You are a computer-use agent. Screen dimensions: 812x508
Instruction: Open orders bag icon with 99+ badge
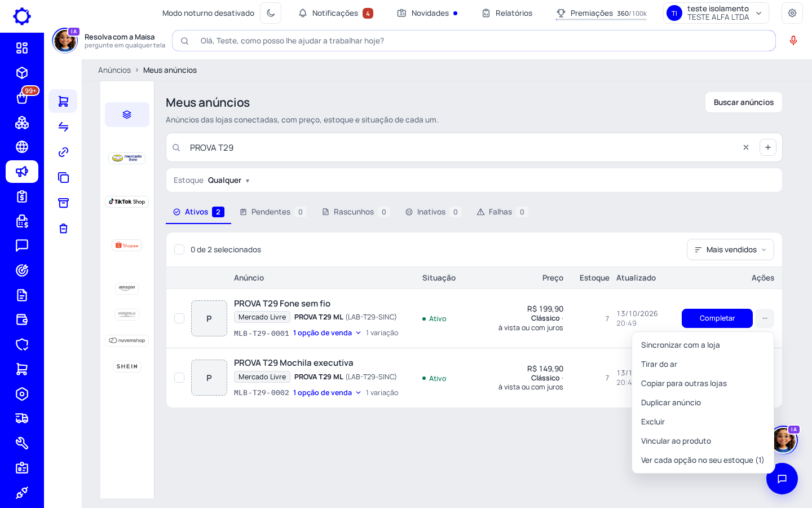[22, 98]
